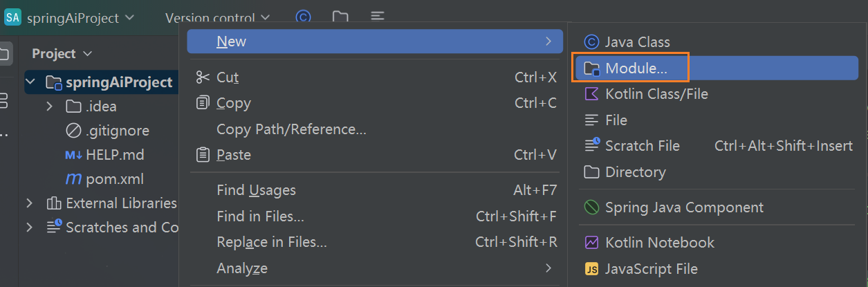Click the folder icon in top toolbar
This screenshot has width=868, height=287.
point(340,17)
